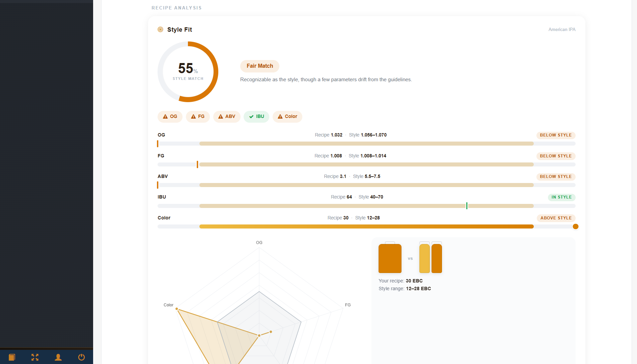Click the ABV Below Style badge

tap(556, 177)
